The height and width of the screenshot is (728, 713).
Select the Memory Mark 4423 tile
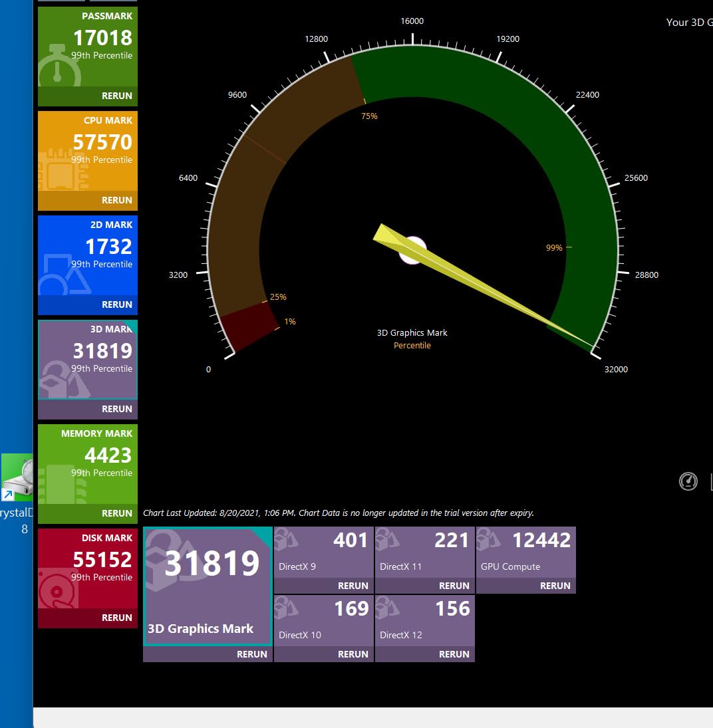coord(88,463)
